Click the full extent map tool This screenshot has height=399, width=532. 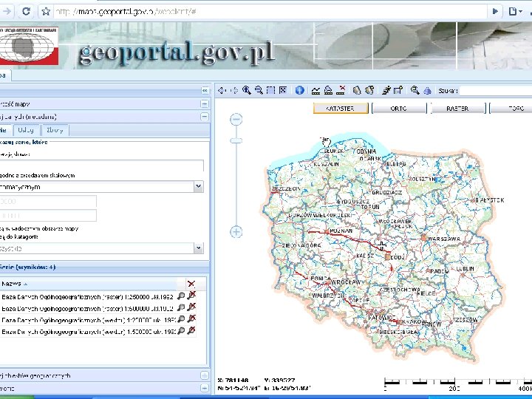click(283, 90)
